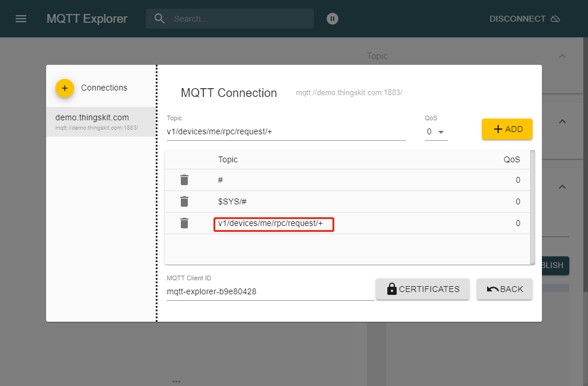Viewport: 588px width, 386px height.
Task: Open the hamburger menu icon
Action: (x=21, y=19)
